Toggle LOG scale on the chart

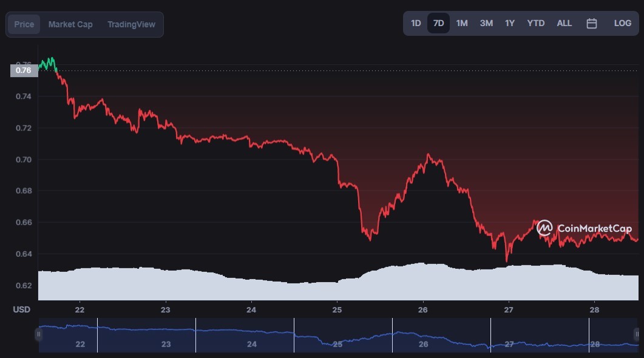tap(622, 24)
